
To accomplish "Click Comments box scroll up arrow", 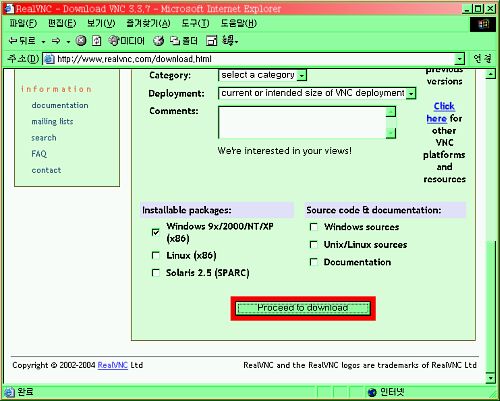I will [x=391, y=112].
